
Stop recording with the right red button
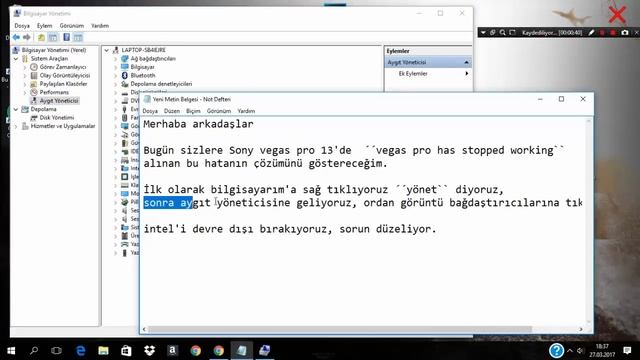pos(613,33)
